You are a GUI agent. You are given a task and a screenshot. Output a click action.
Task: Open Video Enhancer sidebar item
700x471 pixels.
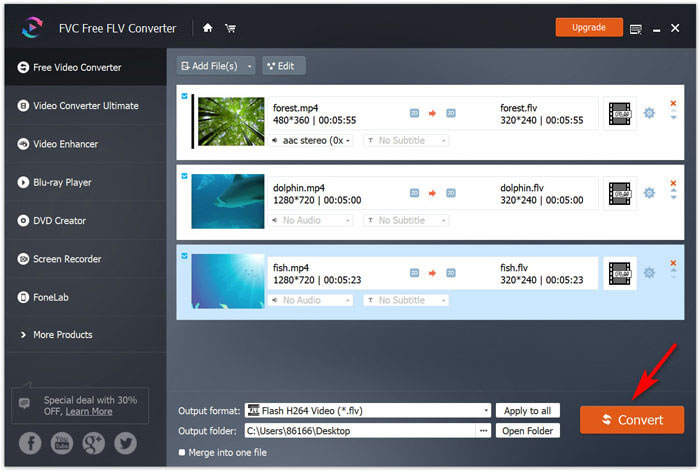point(85,144)
